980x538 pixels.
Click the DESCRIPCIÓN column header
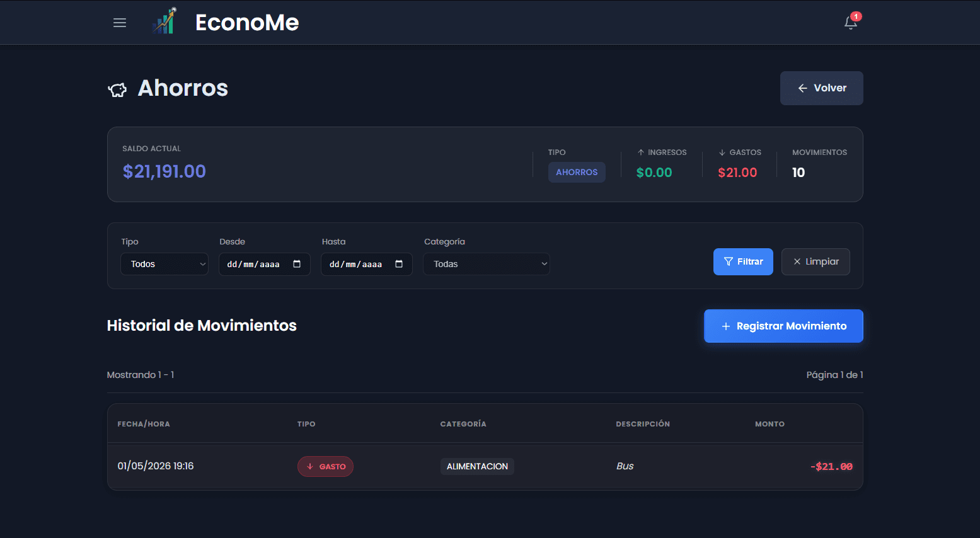pos(643,424)
